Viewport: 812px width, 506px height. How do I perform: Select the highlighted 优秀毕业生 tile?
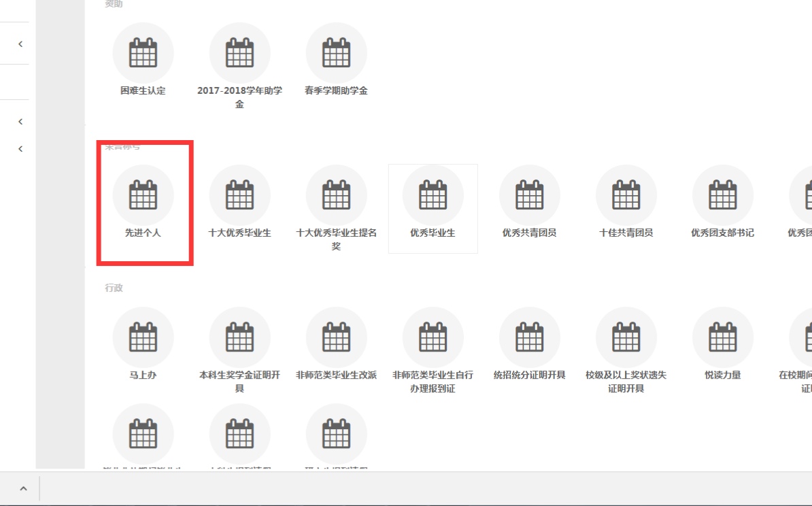point(433,208)
